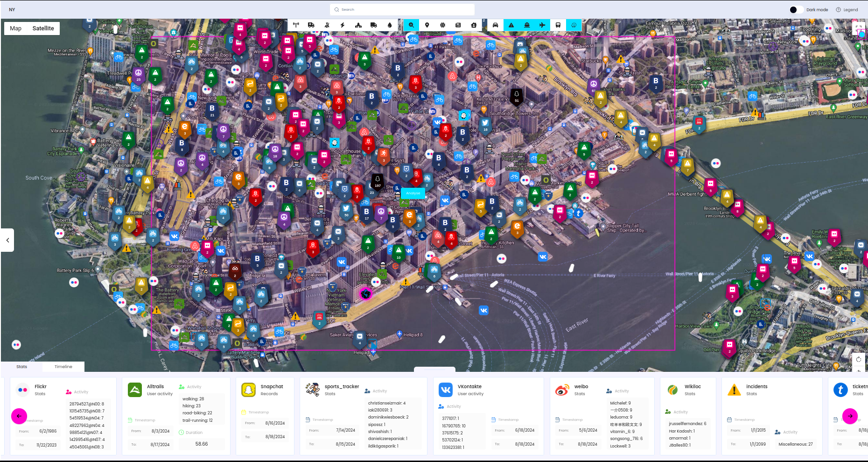Click the 'jrussellfernandez: 6' Wikiloc entry
This screenshot has width=868, height=462.
688,424
